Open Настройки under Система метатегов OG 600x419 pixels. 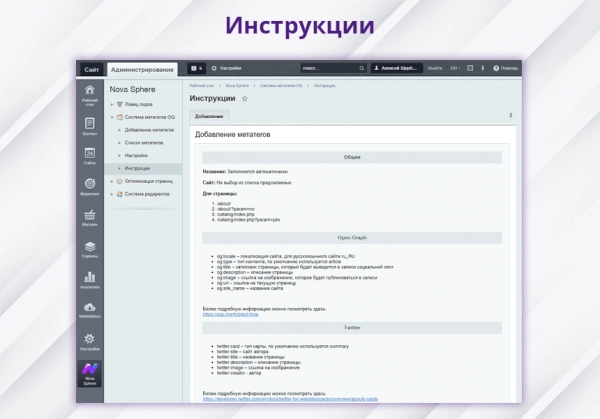pyautogui.click(x=136, y=155)
